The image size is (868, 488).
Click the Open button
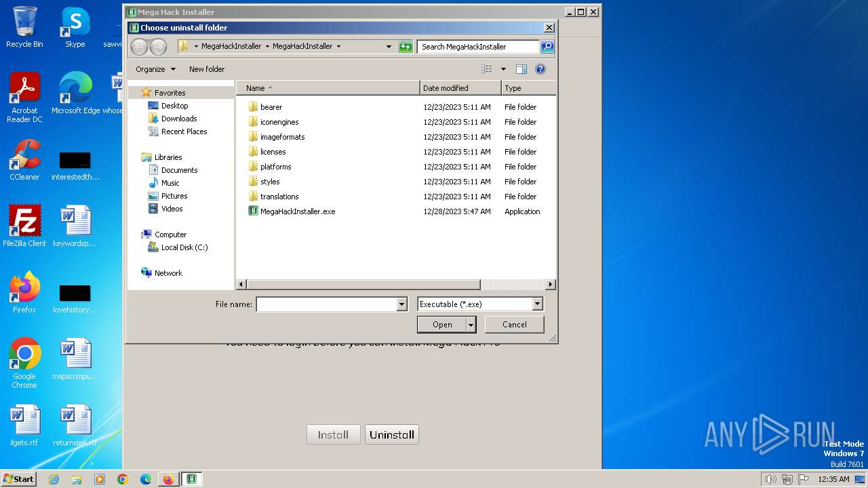[442, 325]
